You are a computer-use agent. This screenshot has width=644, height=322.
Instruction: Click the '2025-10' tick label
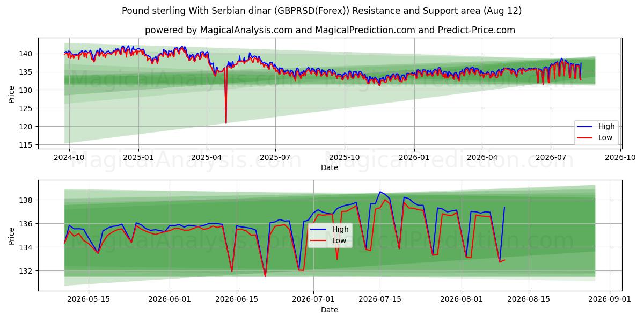coord(345,157)
